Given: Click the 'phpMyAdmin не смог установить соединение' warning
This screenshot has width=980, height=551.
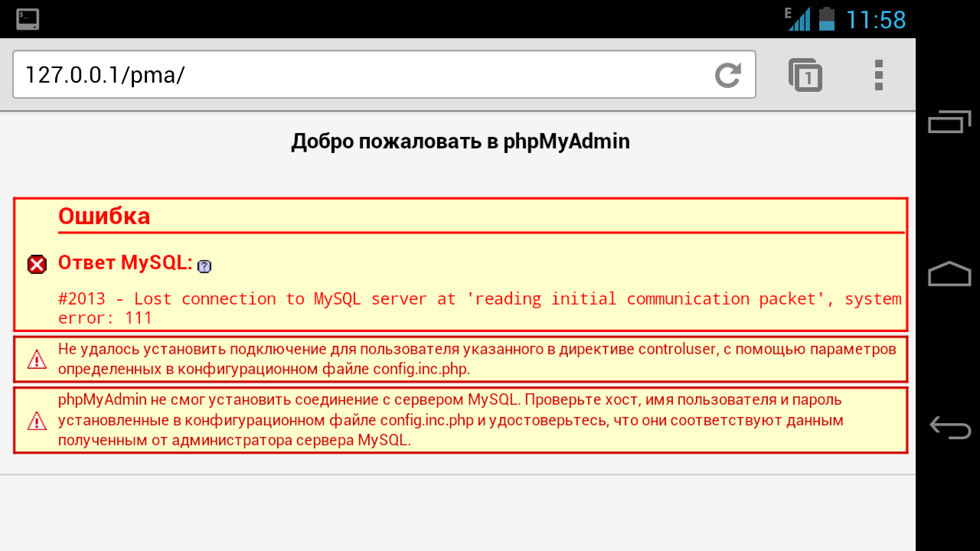Looking at the screenshot, I should click(451, 420).
